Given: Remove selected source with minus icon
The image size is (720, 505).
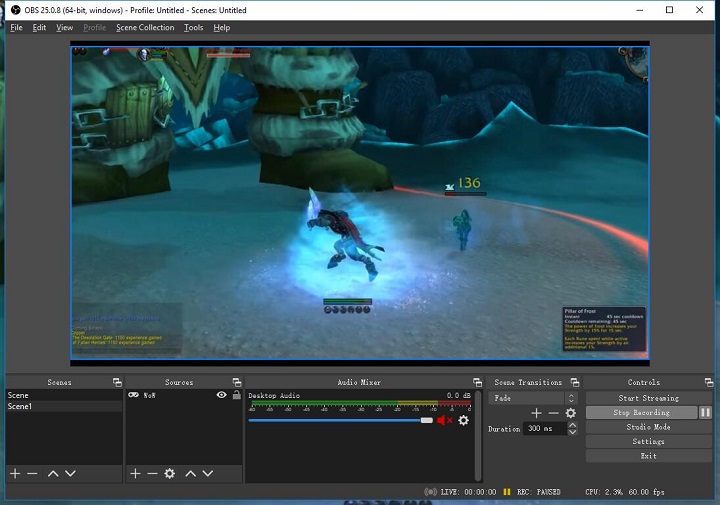Looking at the screenshot, I should tap(152, 473).
